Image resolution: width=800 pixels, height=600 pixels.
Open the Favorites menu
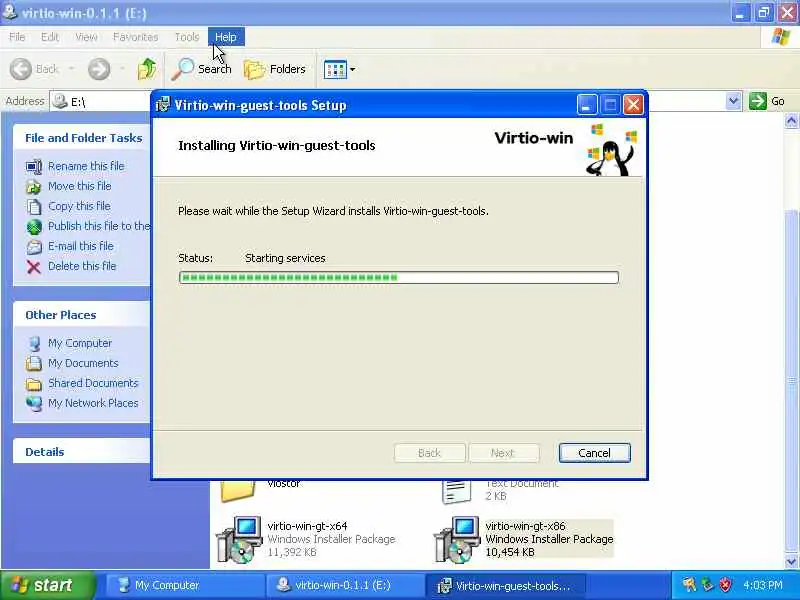[135, 37]
